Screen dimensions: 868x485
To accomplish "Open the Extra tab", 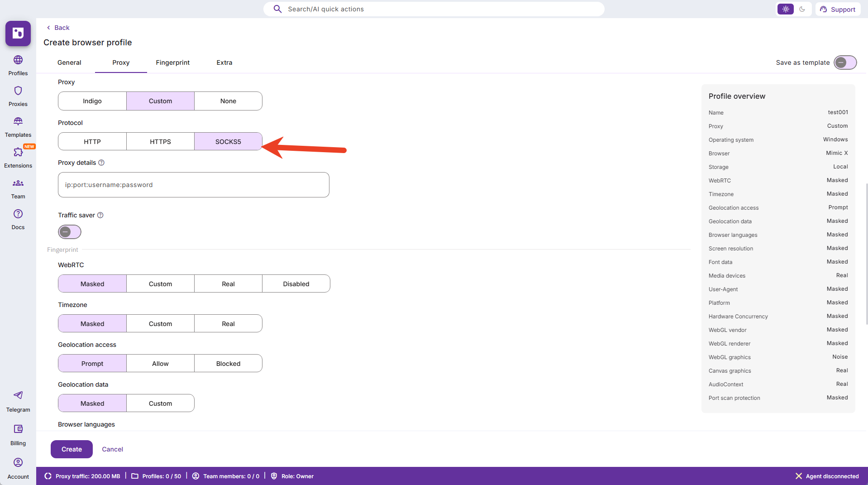I will pos(224,62).
